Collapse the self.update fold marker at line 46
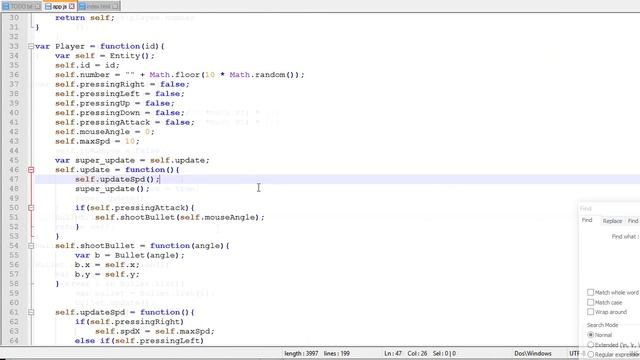The image size is (640, 360). (31, 170)
